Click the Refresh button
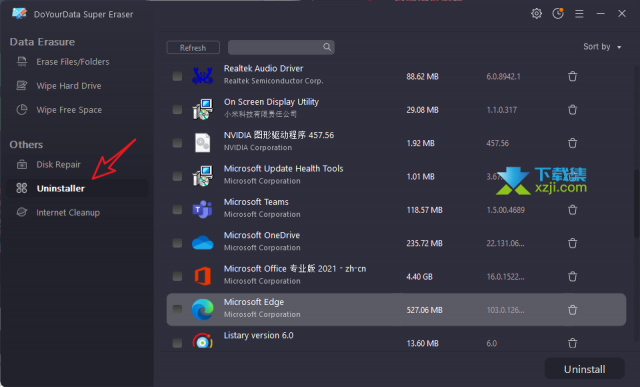640x387 pixels. click(193, 48)
